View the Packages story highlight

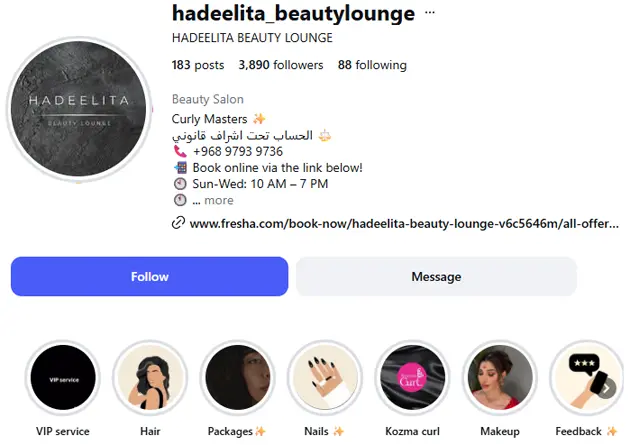[x=238, y=378]
